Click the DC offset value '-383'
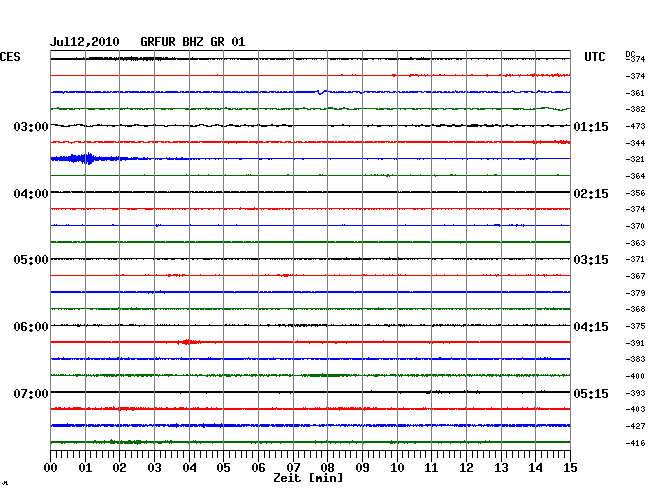The image size is (650, 494). (635, 359)
